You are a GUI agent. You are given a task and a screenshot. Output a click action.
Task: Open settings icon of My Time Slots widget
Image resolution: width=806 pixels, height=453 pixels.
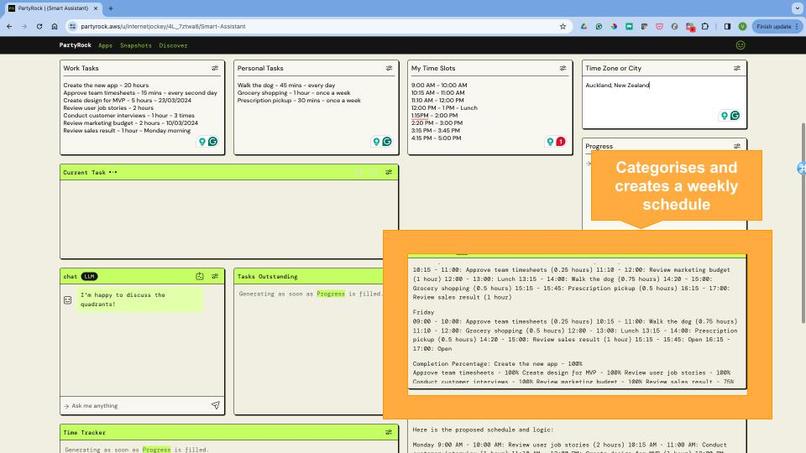pos(563,68)
